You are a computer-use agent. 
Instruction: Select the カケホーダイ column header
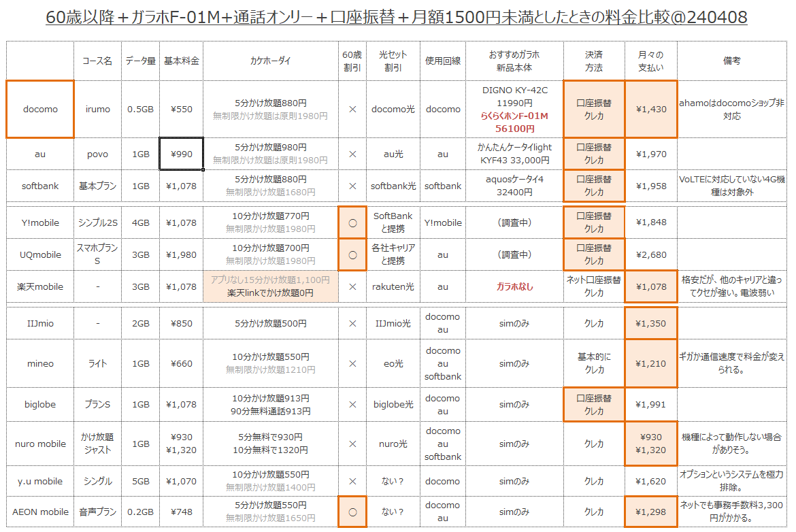pyautogui.click(x=270, y=61)
